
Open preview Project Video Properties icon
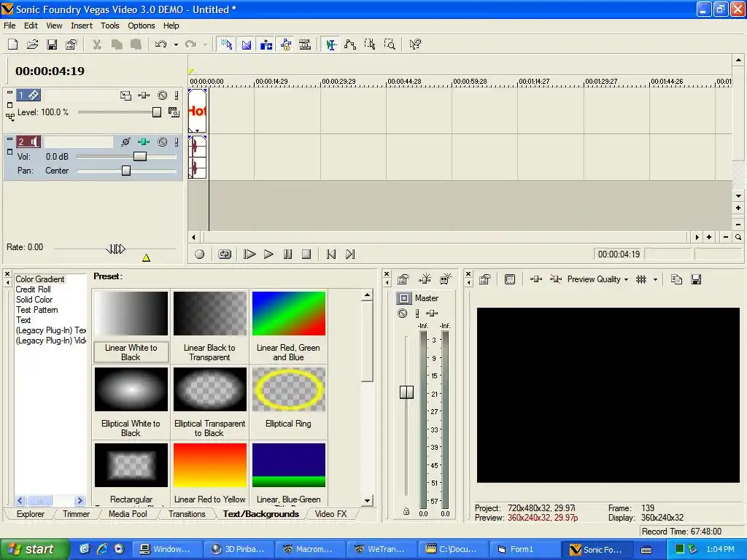485,279
